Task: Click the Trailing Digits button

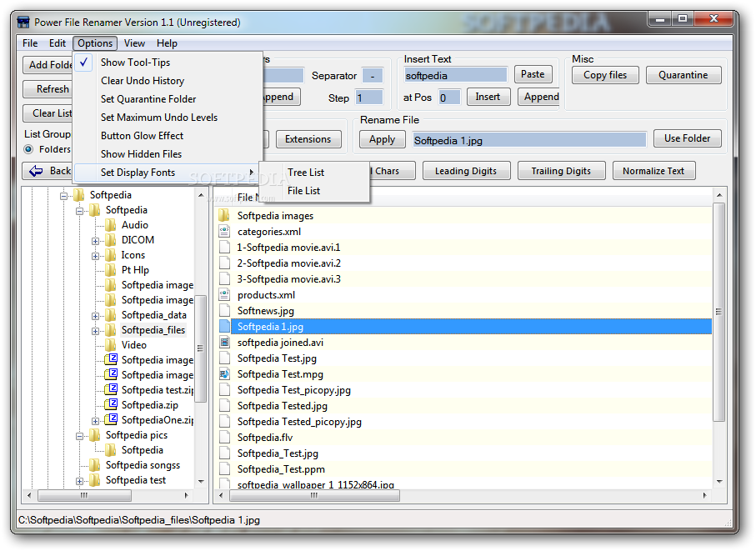Action: tap(561, 171)
